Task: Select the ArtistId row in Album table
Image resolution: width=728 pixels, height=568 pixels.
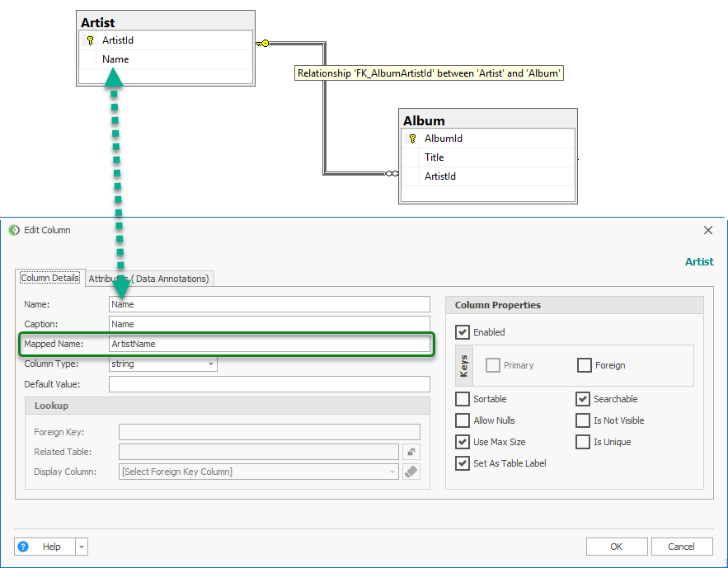Action: pos(488,176)
